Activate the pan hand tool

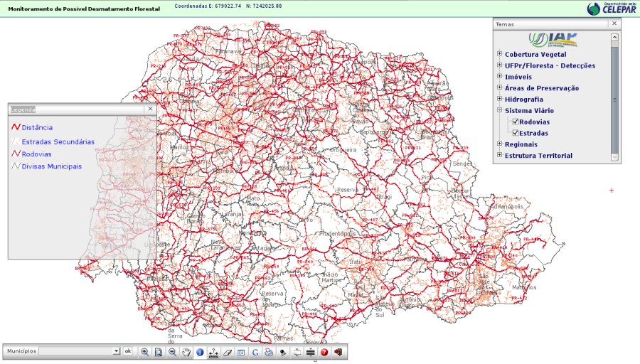(x=186, y=352)
